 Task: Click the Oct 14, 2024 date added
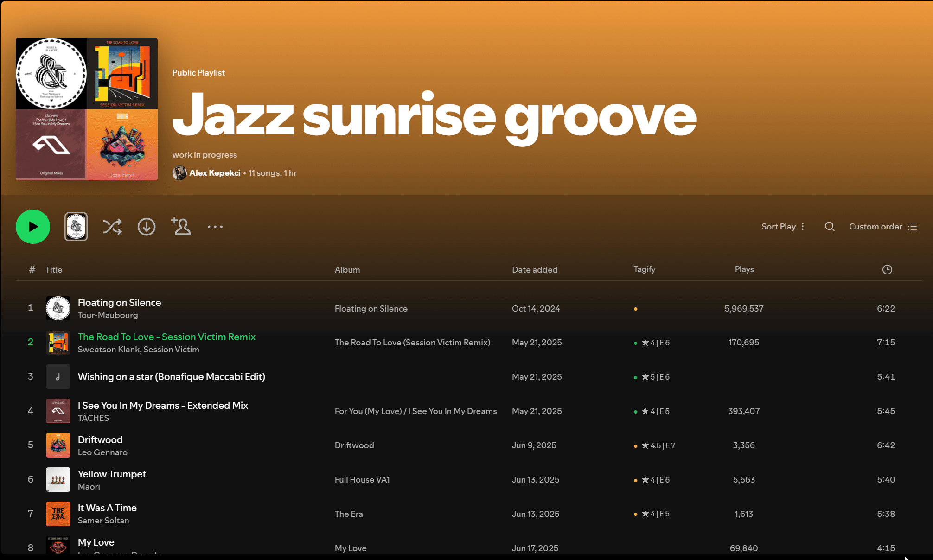[x=536, y=309]
